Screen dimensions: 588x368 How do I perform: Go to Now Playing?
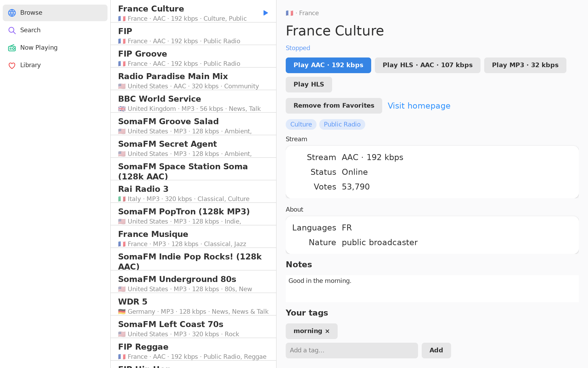point(55,48)
